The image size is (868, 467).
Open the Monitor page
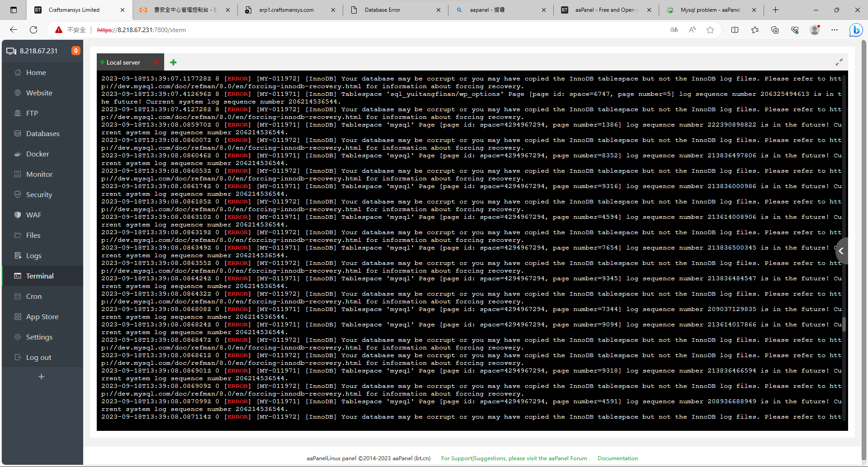(x=38, y=174)
